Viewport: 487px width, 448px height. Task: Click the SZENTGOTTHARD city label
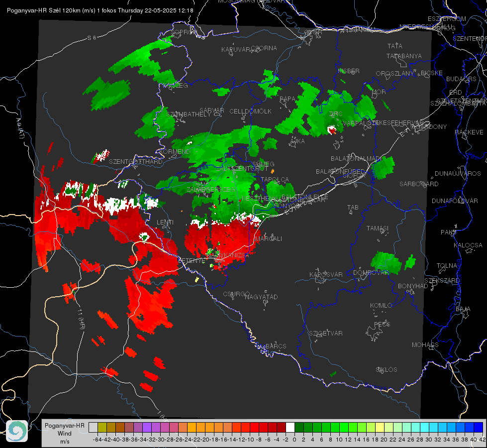coord(136,162)
